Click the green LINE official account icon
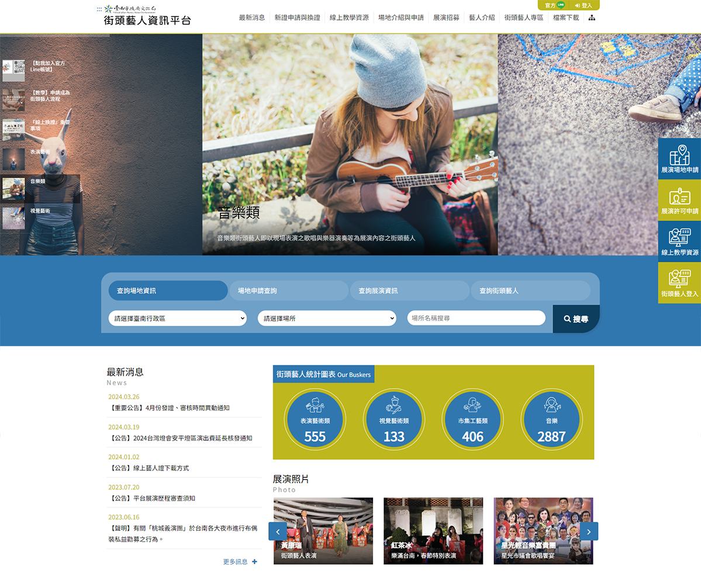This screenshot has height=588, width=701. [561, 5]
